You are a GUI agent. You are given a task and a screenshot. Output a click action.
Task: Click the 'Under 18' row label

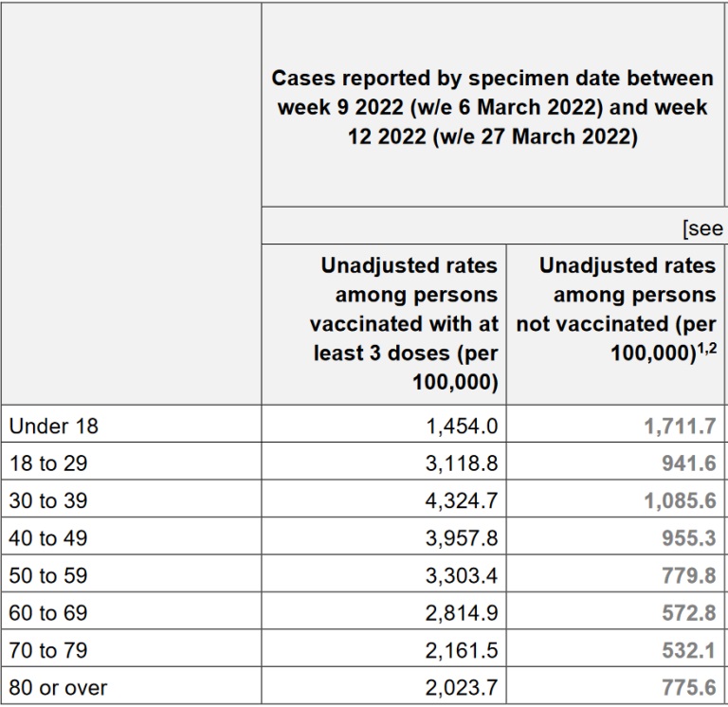tap(53, 426)
